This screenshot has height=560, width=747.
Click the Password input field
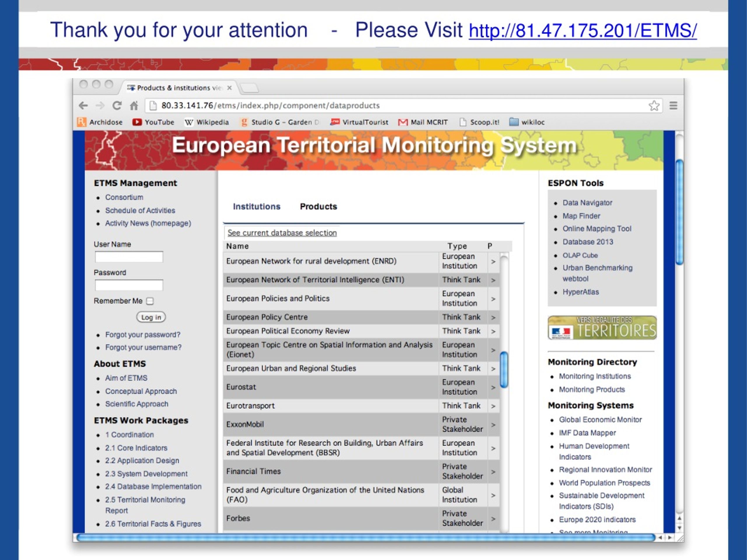click(x=129, y=285)
